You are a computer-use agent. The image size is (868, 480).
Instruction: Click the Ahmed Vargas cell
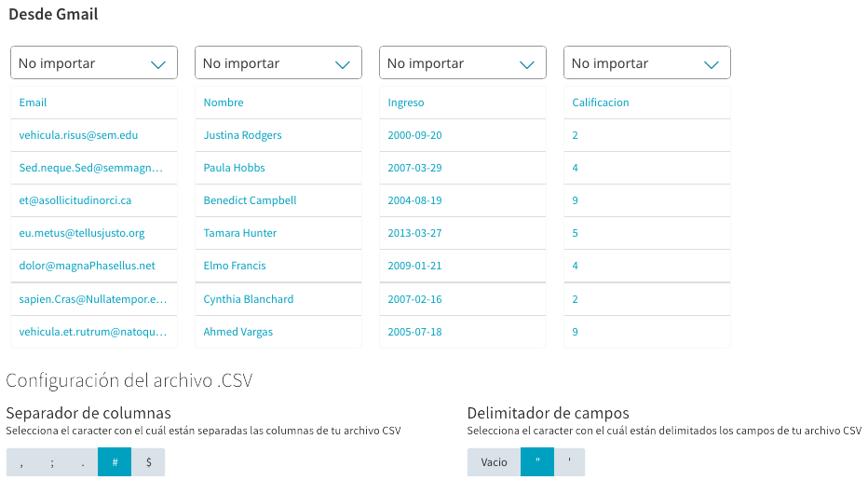278,332
